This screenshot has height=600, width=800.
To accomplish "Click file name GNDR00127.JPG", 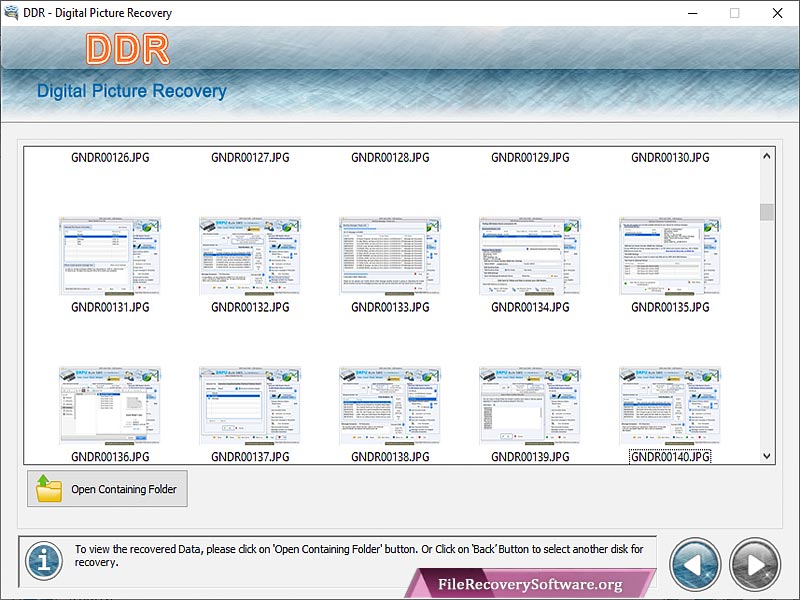I will [250, 158].
